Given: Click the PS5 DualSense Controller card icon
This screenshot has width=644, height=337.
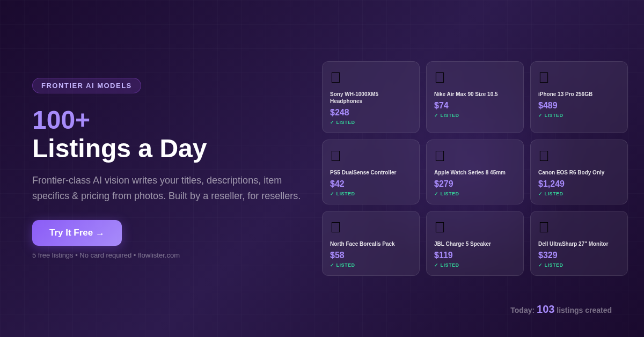Looking at the screenshot, I should (x=335, y=156).
